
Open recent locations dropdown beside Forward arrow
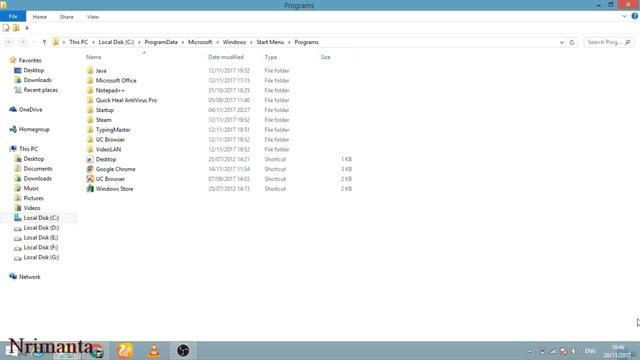(x=34, y=42)
